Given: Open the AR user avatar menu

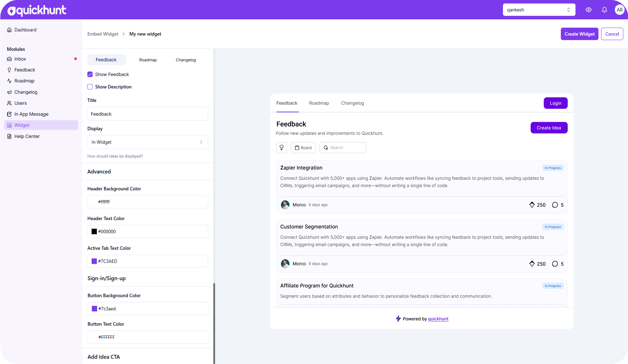Looking at the screenshot, I should point(620,10).
